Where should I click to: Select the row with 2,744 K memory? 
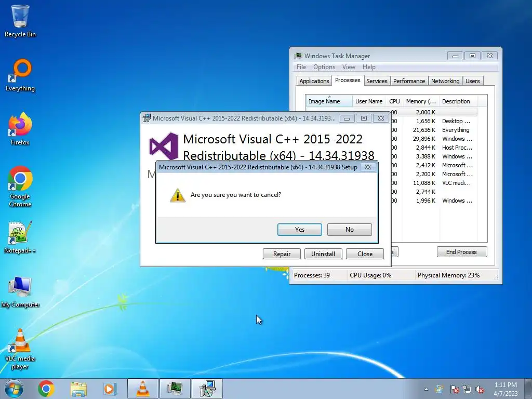[434, 192]
